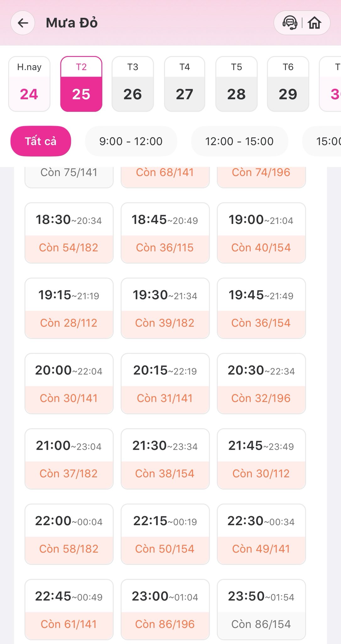Tap the back arrow icon
Viewport: 341px width, 644px height.
(23, 23)
